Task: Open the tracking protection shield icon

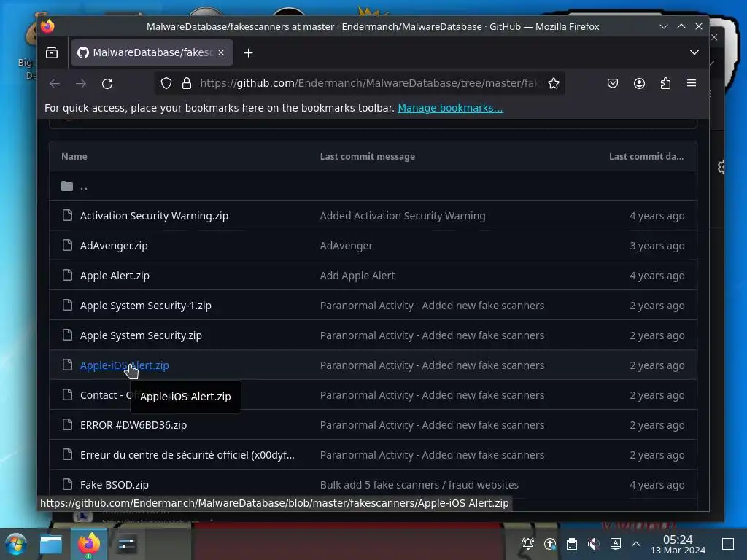Action: 166,83
